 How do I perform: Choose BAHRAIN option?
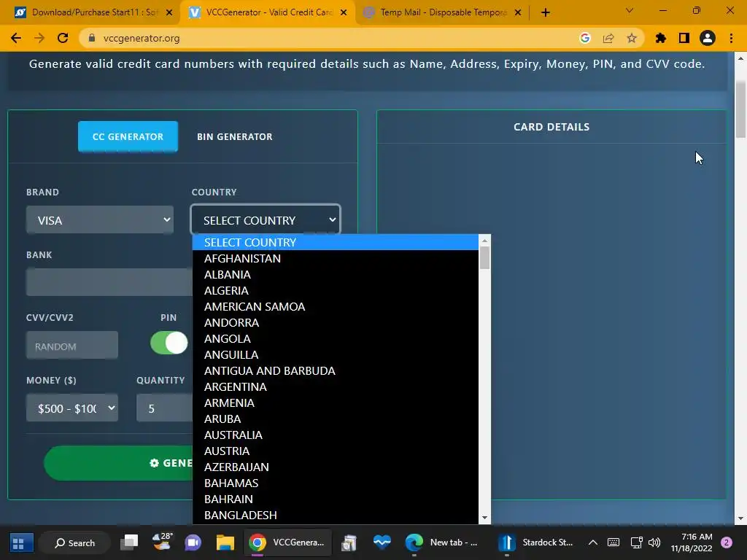pos(336,499)
